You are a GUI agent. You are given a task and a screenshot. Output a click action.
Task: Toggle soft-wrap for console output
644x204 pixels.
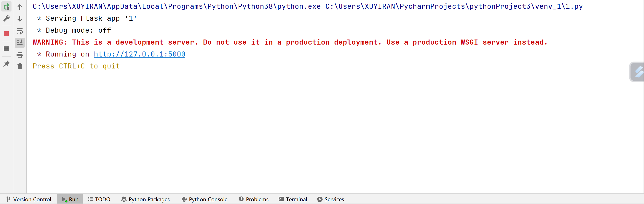20,31
